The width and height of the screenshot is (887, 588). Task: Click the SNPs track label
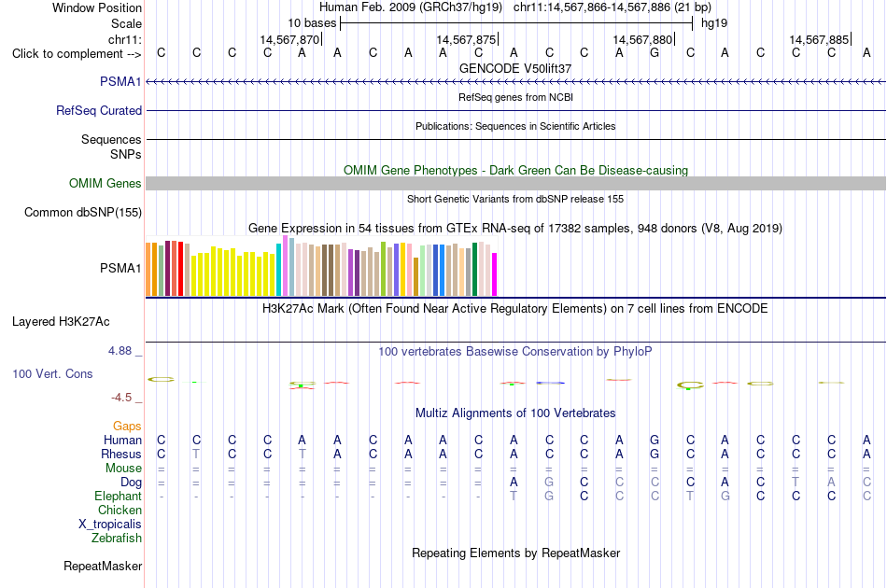point(126,154)
